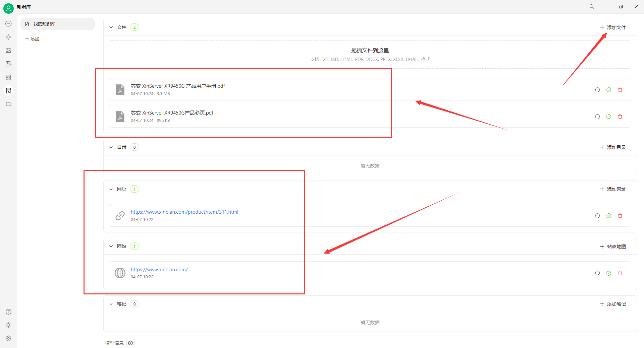Open the chat assistant from the sidebar

tap(8, 24)
